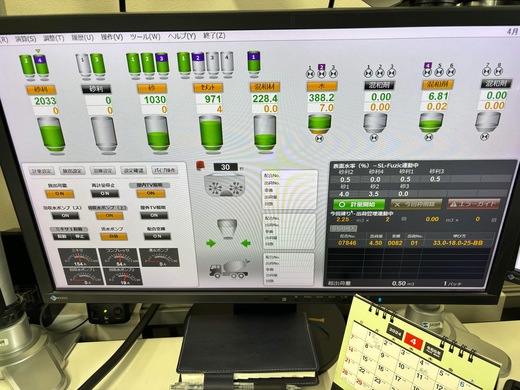Click the red alarm lamp icon

tap(200, 166)
